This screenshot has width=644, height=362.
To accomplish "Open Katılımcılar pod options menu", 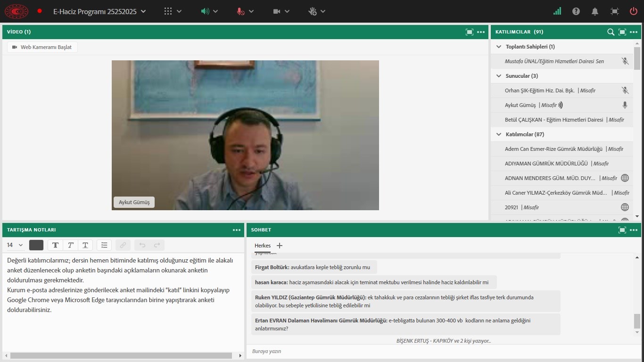I will (634, 32).
